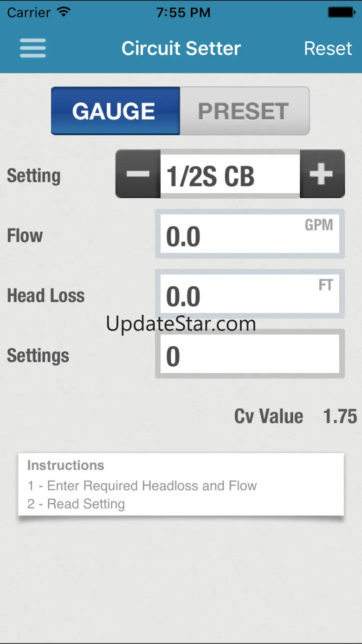Viewport: 362px width, 644px height.
Task: Tap the 1/2S CB valve size field
Action: pos(230,176)
